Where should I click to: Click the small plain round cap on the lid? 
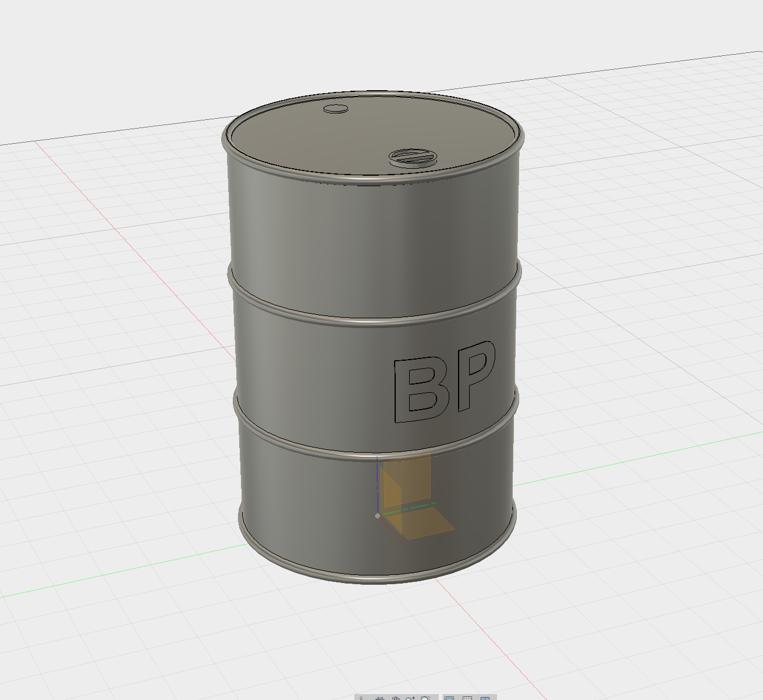pyautogui.click(x=336, y=108)
